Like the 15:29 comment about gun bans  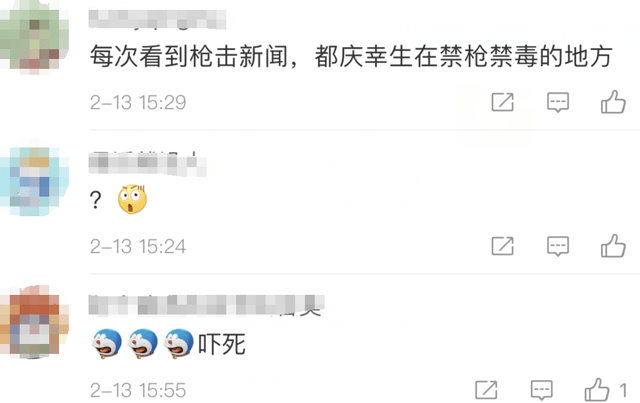tap(613, 102)
